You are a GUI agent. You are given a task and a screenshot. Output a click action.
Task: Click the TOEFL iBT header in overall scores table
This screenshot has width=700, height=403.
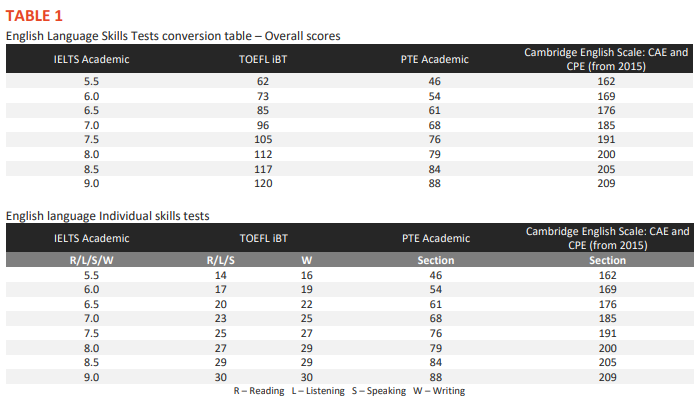pyautogui.click(x=263, y=59)
